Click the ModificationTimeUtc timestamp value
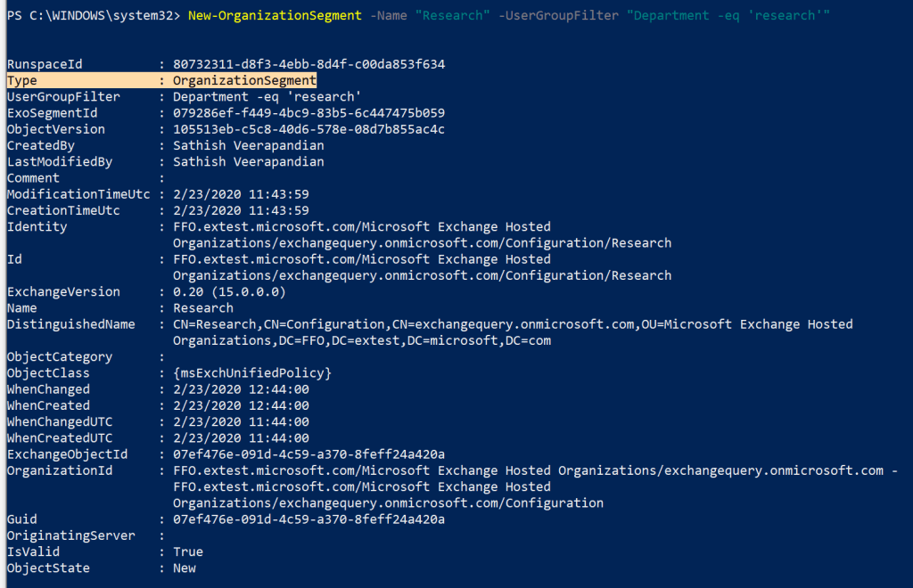Screen dimensions: 913x588 [241, 194]
